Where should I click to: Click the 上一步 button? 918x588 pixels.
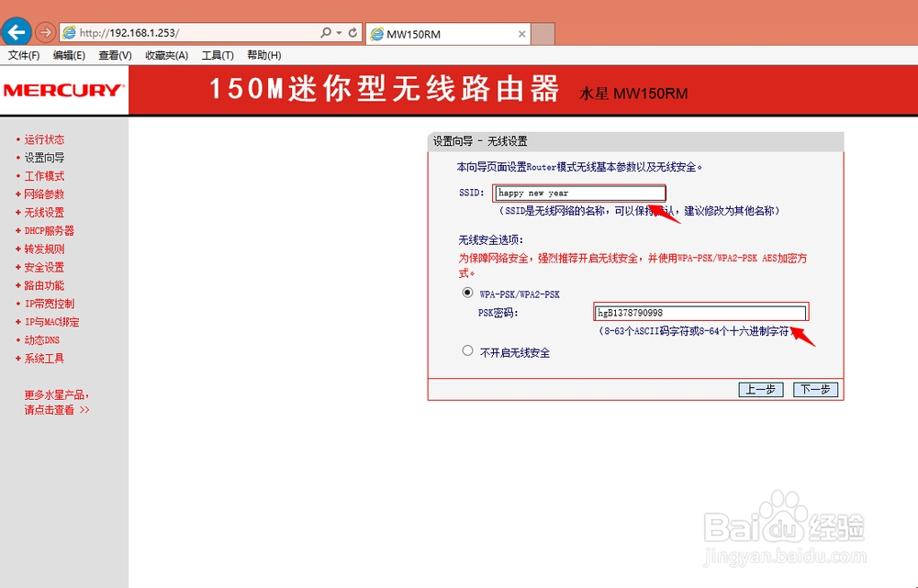pos(760,390)
